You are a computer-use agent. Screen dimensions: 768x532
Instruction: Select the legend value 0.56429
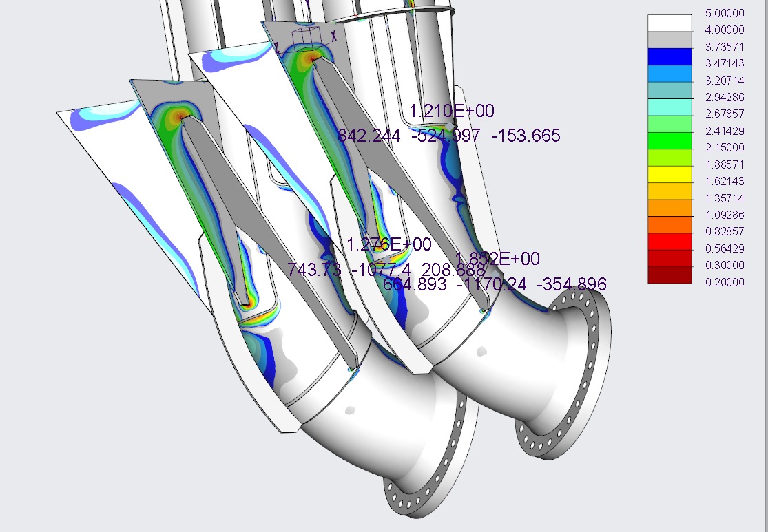725,248
